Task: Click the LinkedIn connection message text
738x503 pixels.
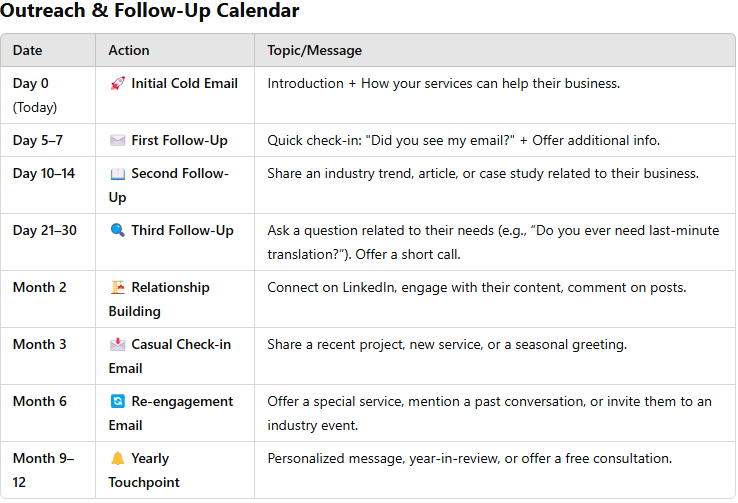Action: tap(476, 288)
